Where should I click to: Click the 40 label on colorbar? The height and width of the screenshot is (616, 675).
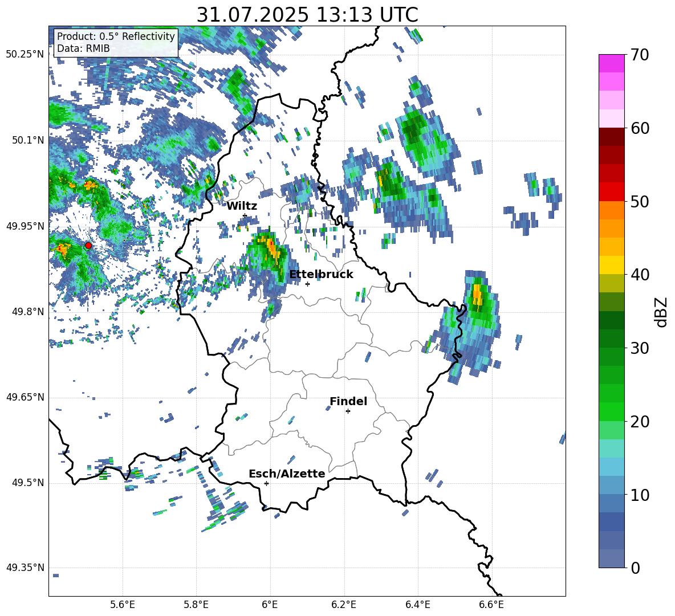tap(640, 275)
